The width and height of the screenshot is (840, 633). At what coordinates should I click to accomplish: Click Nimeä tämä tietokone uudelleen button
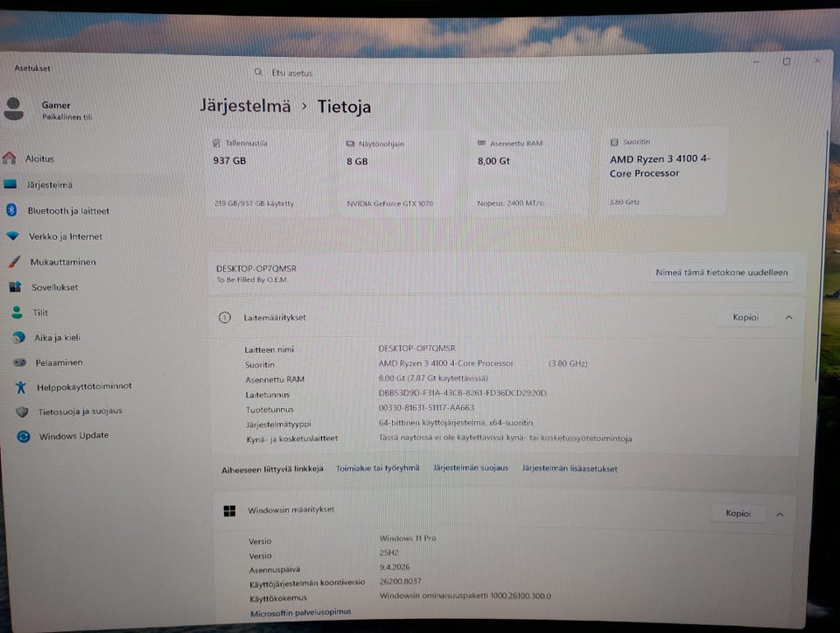(722, 272)
